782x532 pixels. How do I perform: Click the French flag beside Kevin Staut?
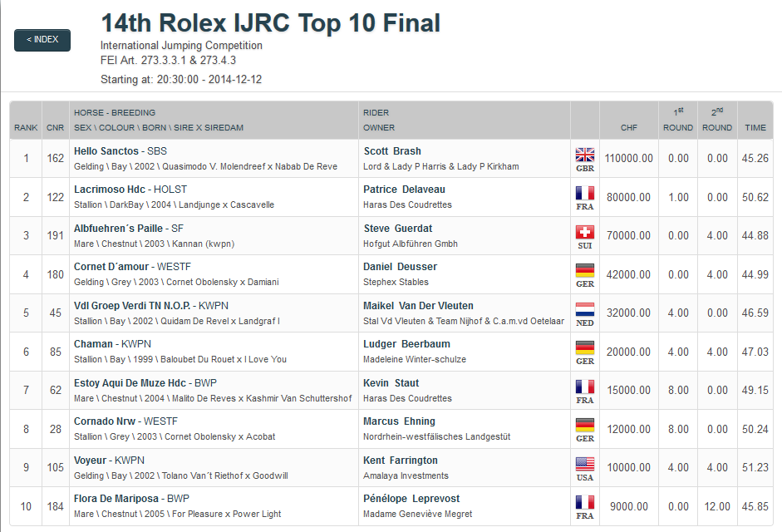pos(584,387)
